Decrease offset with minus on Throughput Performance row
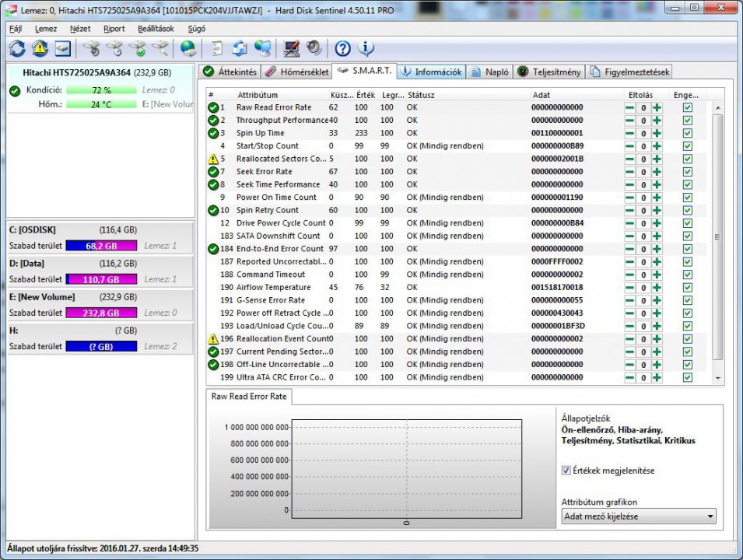 click(x=629, y=121)
